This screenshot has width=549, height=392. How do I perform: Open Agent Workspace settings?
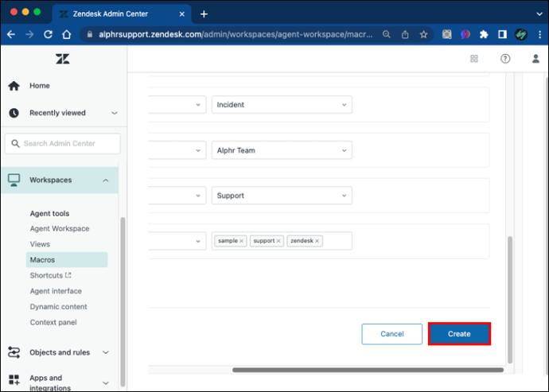point(60,228)
